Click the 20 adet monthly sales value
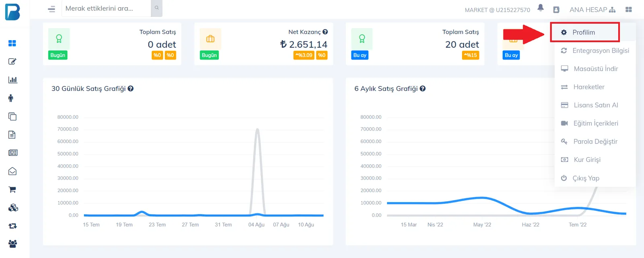 pyautogui.click(x=462, y=44)
